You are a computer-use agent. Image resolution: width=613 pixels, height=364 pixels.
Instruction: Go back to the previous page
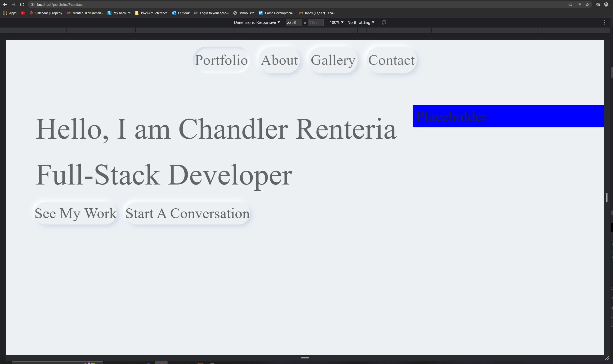pos(5,5)
